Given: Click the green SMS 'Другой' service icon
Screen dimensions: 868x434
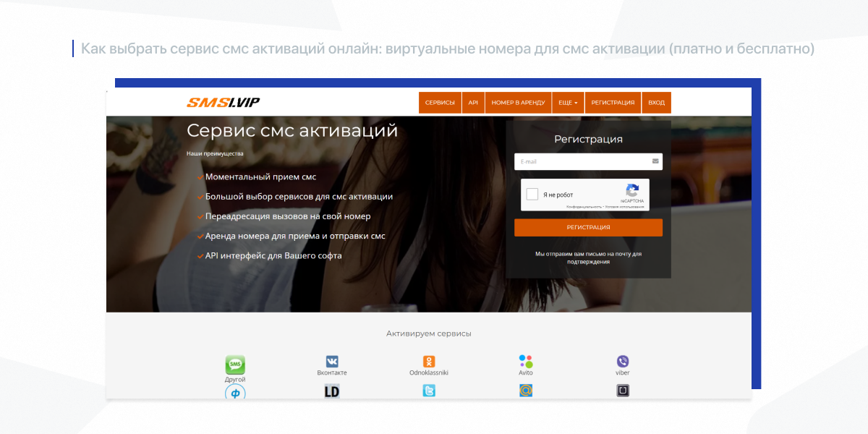Looking at the screenshot, I should (235, 364).
